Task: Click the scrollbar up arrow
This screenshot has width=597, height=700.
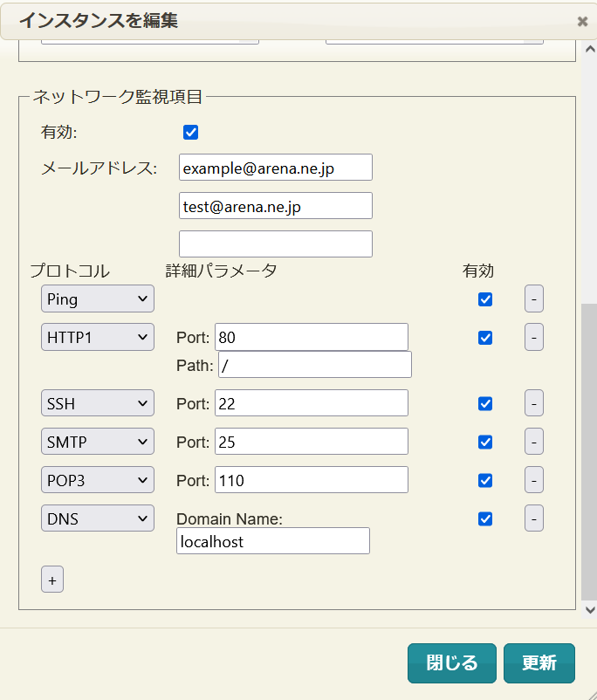Action: click(590, 49)
